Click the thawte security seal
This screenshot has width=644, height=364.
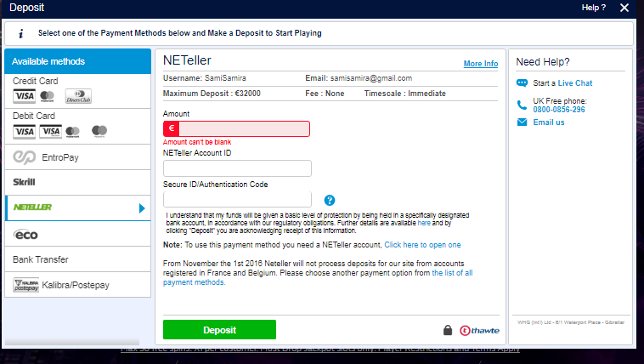(479, 330)
